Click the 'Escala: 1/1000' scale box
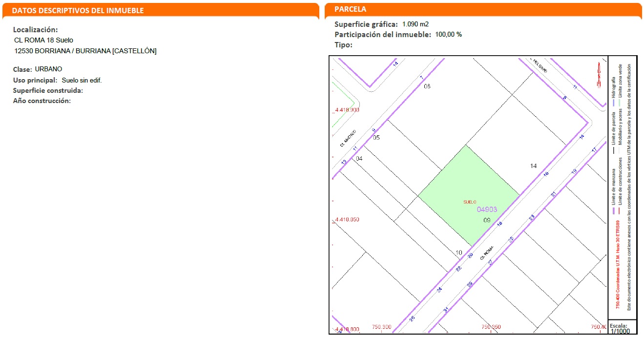 coord(623,328)
